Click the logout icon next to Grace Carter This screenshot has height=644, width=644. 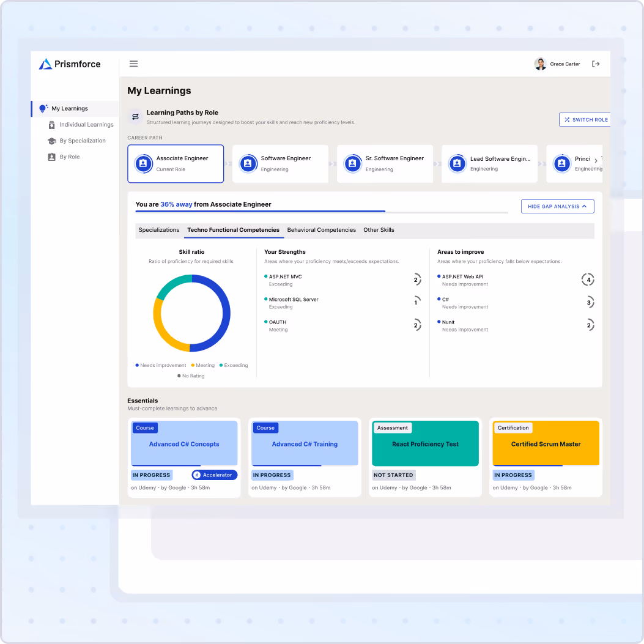[x=596, y=64]
